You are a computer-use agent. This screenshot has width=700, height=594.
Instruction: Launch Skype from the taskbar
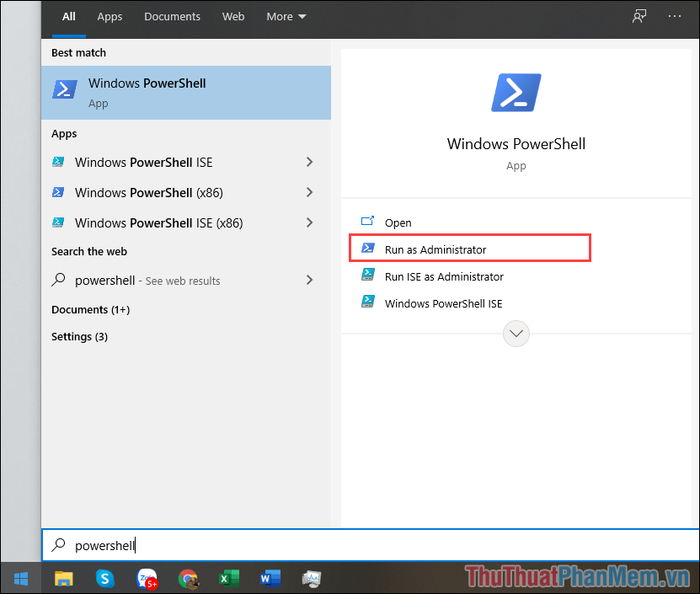coord(105,577)
